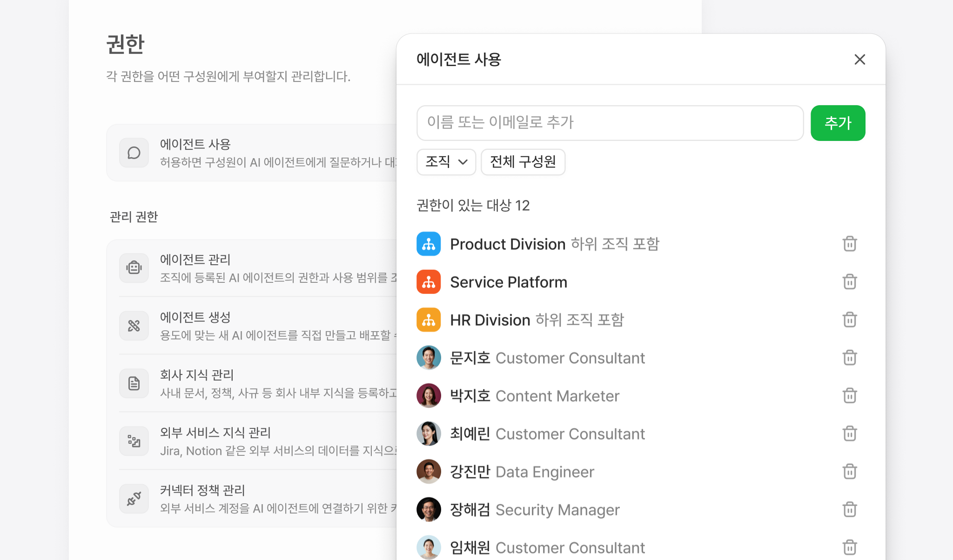Remove 문지호 using the trash icon
The image size is (953, 560).
coord(850,358)
